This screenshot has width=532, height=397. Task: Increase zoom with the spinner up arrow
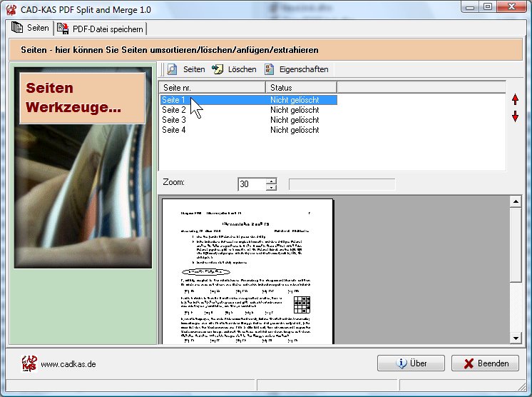pyautogui.click(x=271, y=181)
